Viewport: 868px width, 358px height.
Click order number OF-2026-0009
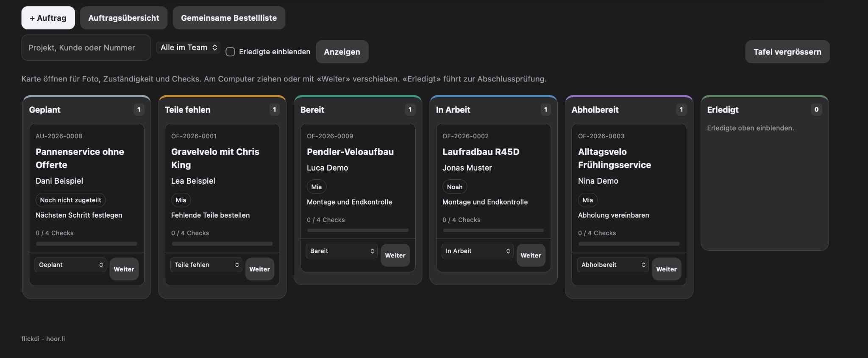[x=330, y=136]
